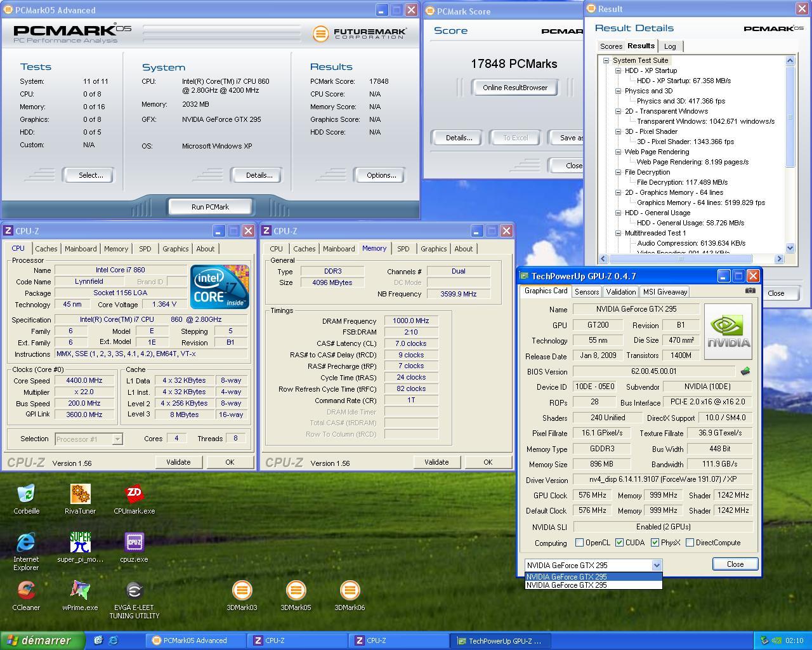
Task: Open the cpuz.exe desktop icon
Action: tap(134, 542)
